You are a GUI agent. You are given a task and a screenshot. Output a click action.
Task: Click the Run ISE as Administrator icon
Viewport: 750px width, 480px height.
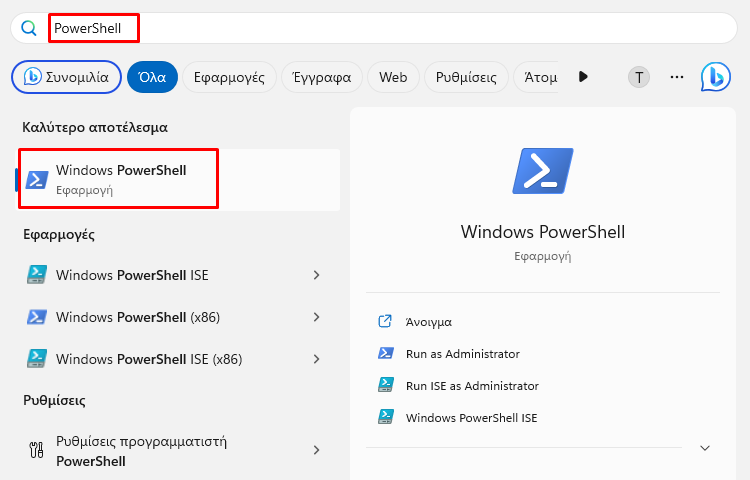386,385
